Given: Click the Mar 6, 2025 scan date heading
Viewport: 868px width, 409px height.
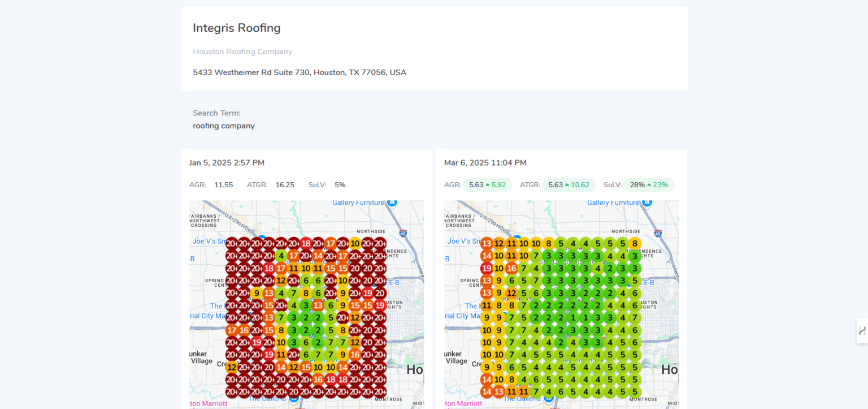Looking at the screenshot, I should pyautogui.click(x=485, y=163).
